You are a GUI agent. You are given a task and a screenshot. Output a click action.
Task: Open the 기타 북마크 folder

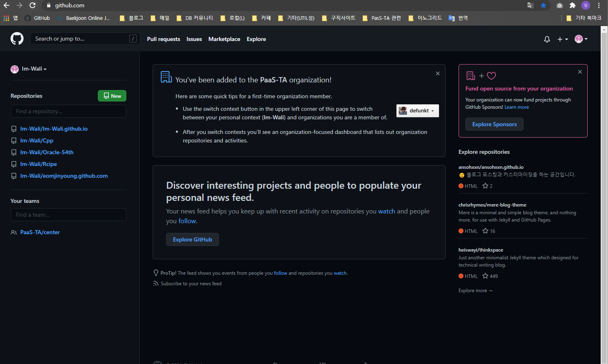pyautogui.click(x=584, y=18)
